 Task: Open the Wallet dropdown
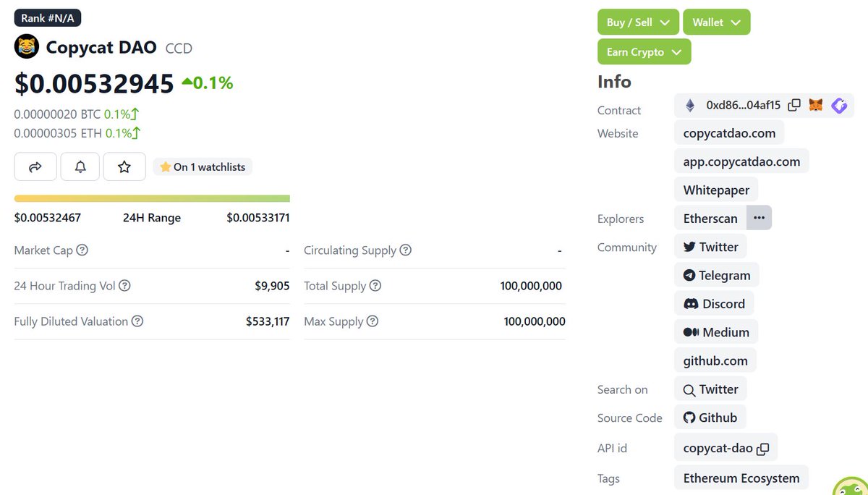point(717,22)
